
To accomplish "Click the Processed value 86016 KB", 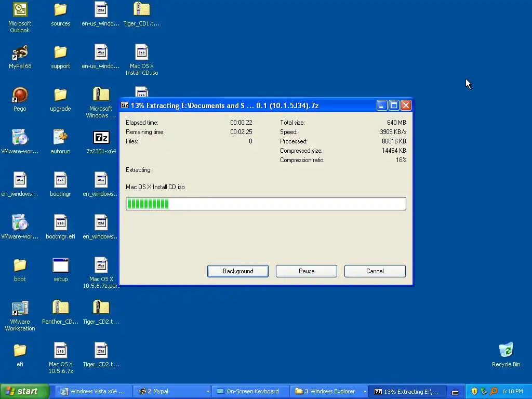I will coord(394,141).
